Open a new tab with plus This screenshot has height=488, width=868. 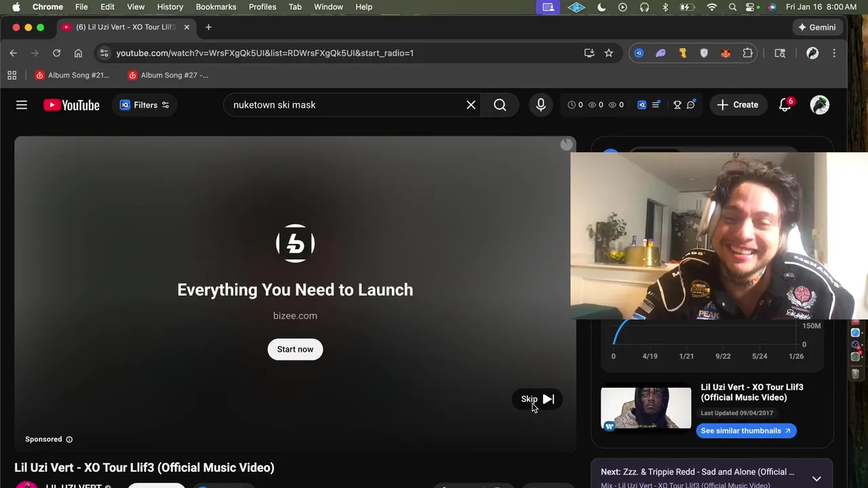click(x=208, y=27)
